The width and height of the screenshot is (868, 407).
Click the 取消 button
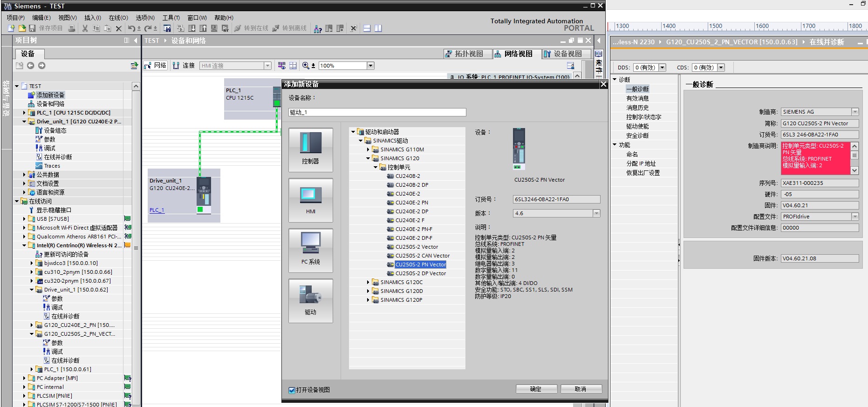point(581,389)
